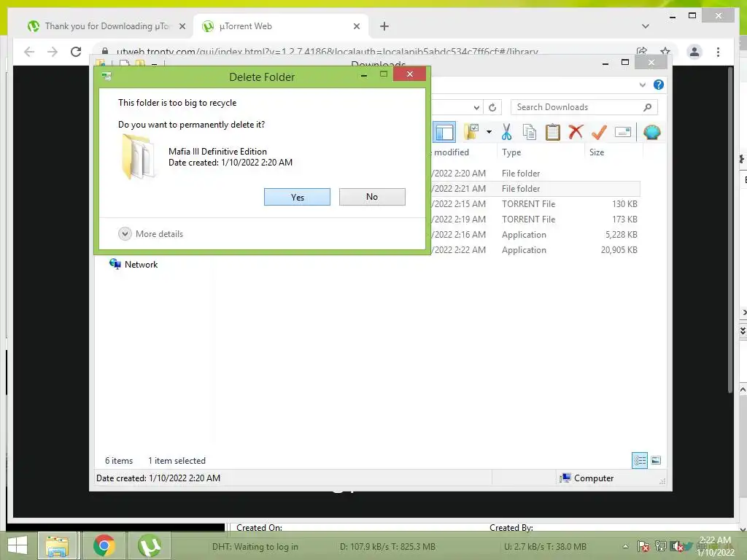The width and height of the screenshot is (747, 560).
Task: Select the 130 KB TORRENT File row
Action: tap(535, 204)
